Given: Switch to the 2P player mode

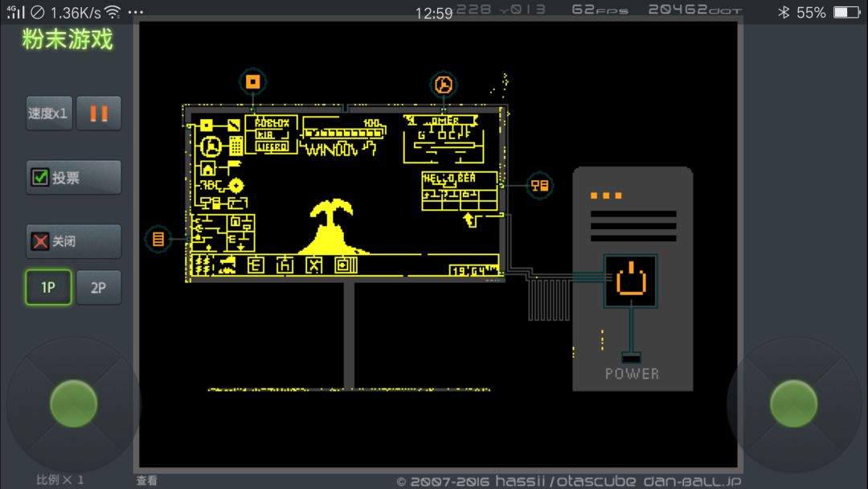Looking at the screenshot, I should (99, 287).
